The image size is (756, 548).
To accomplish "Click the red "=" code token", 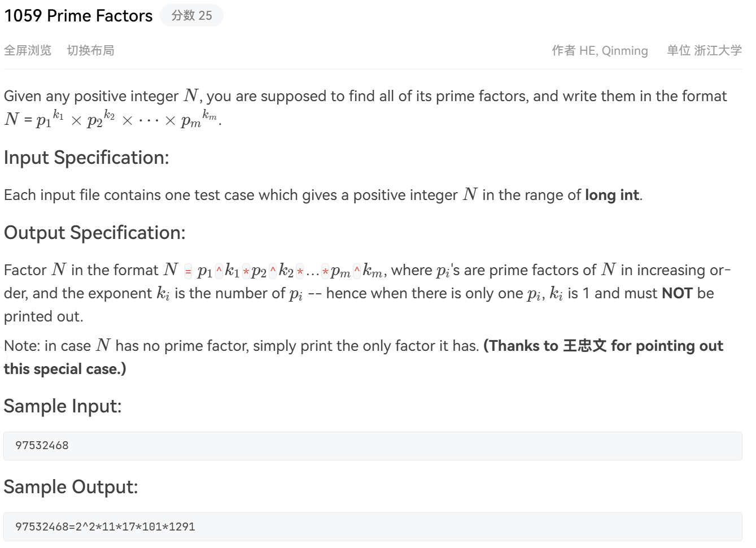I will 189,271.
